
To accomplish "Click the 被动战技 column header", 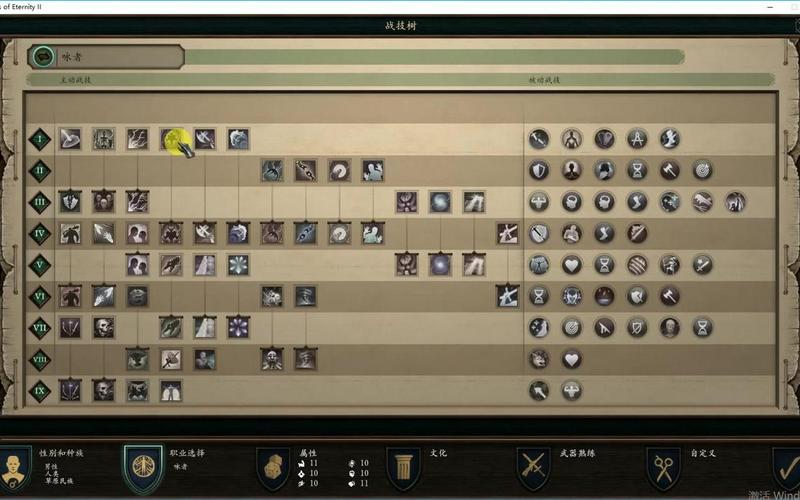I will click(x=544, y=80).
